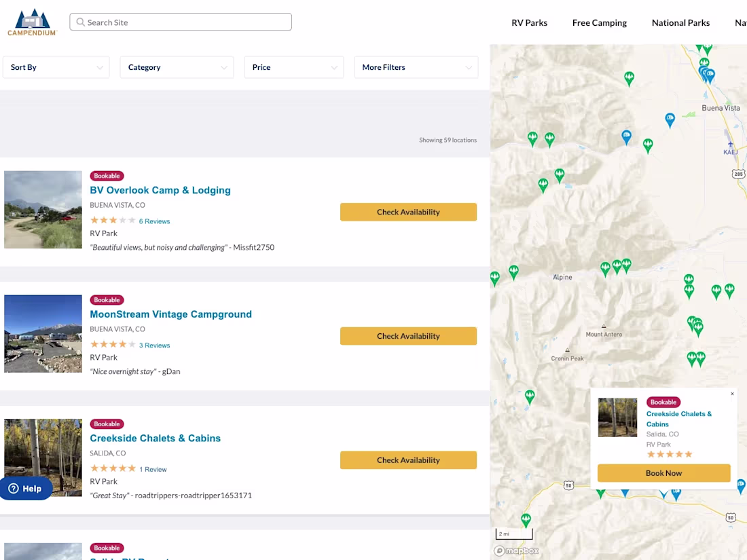
Task: Open the Category filter dropdown
Action: (177, 67)
